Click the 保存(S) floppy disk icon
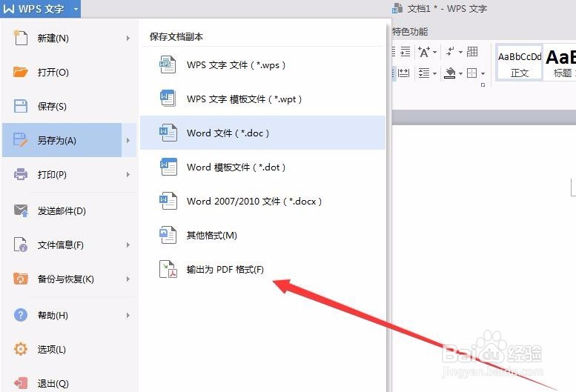The height and width of the screenshot is (392, 576). 21,106
